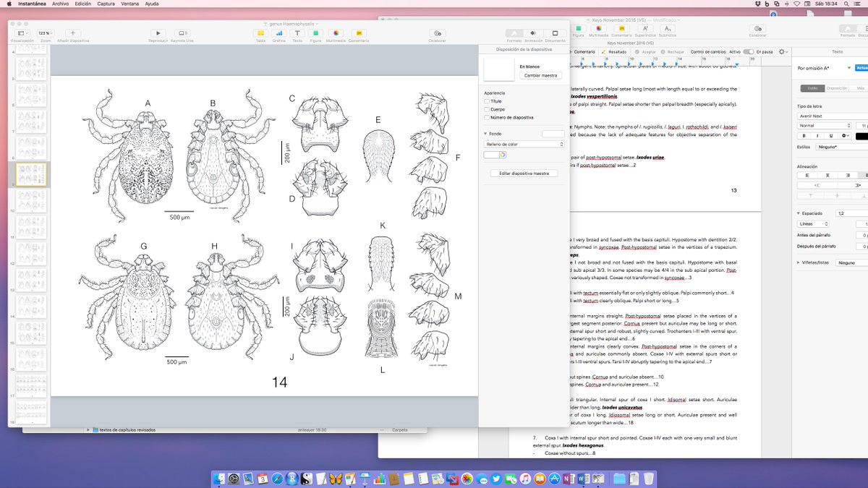Insert a Figura shape in Keynote
The height and width of the screenshot is (488, 868).
316,33
